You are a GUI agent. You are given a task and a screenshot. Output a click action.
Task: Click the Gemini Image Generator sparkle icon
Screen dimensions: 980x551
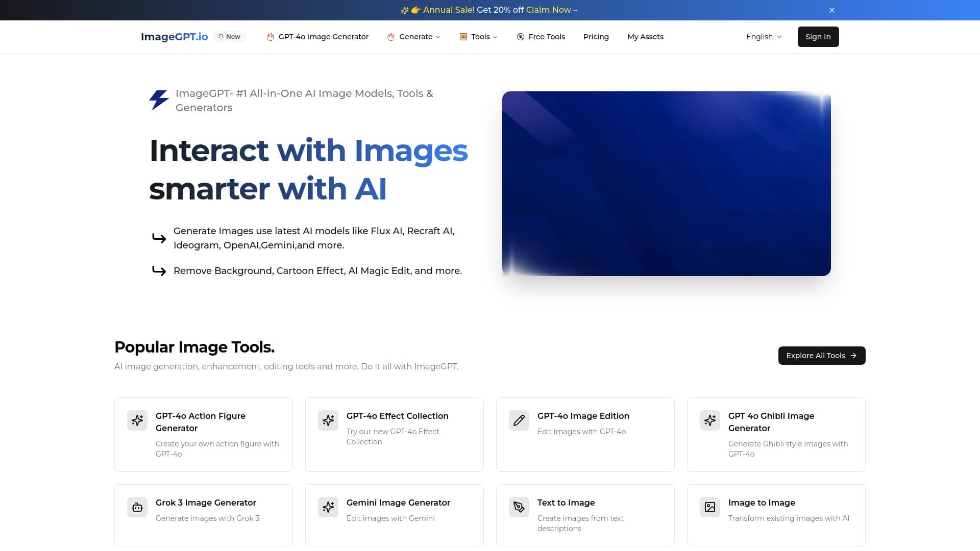[x=328, y=507]
